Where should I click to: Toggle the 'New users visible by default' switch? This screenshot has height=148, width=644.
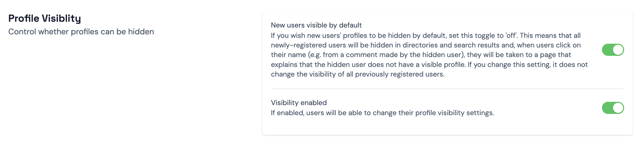pyautogui.click(x=613, y=50)
